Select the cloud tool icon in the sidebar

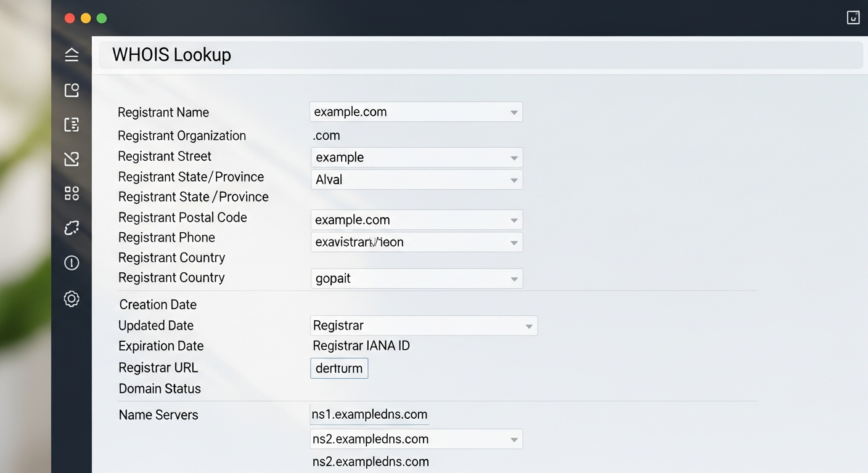coord(72,228)
